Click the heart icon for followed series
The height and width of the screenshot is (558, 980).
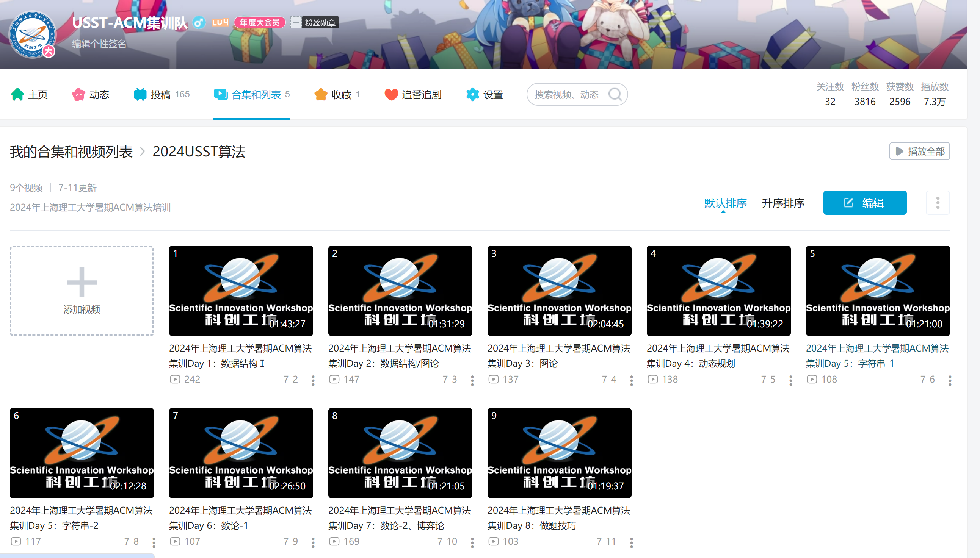tap(391, 94)
